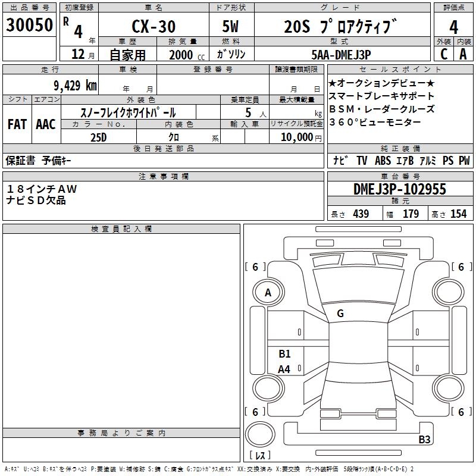Click the air conditioner value AAC

point(46,124)
